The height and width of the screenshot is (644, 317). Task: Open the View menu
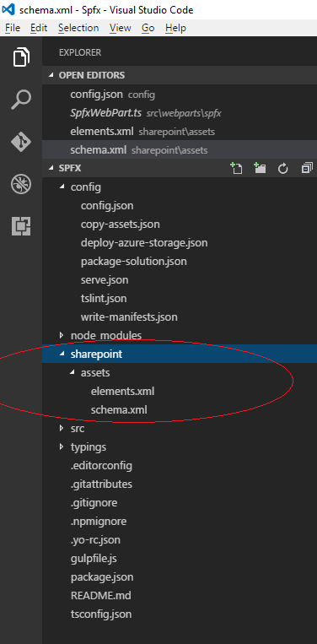click(121, 28)
